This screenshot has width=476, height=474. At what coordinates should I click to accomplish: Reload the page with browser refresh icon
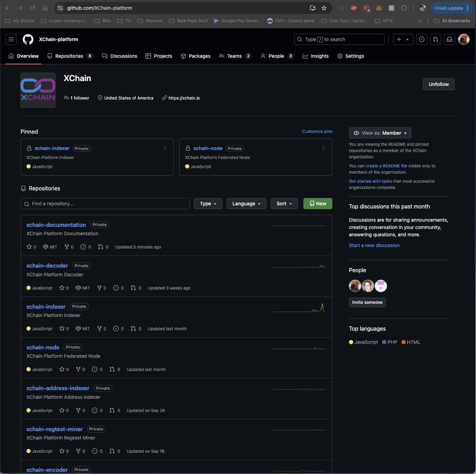tap(33, 8)
